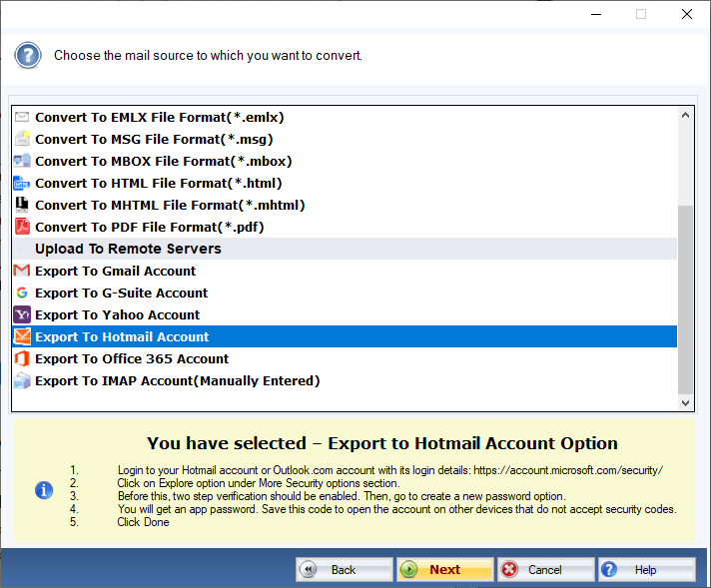Select Convert To MBOX File Format
This screenshot has width=711, height=588.
click(x=345, y=161)
